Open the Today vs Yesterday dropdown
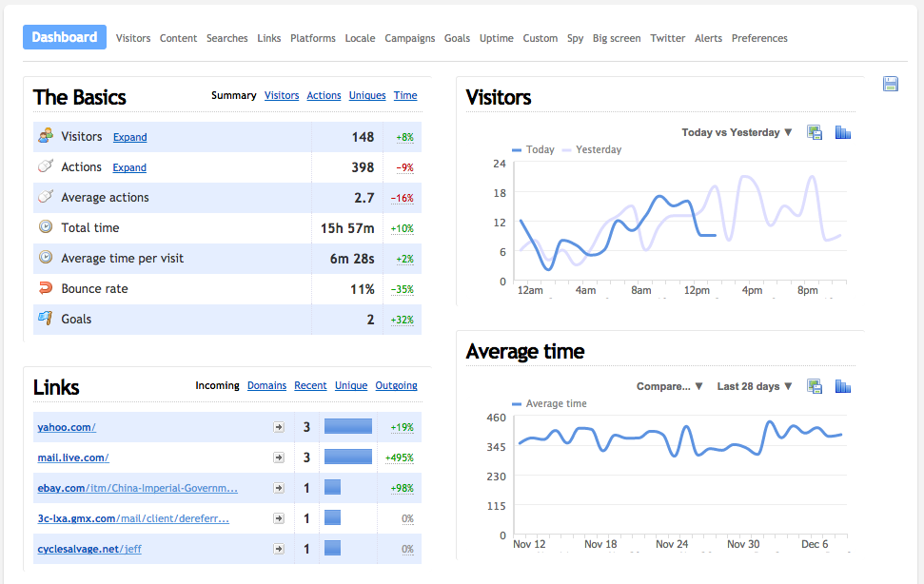Screen dimensions: 924x584 click(x=737, y=132)
